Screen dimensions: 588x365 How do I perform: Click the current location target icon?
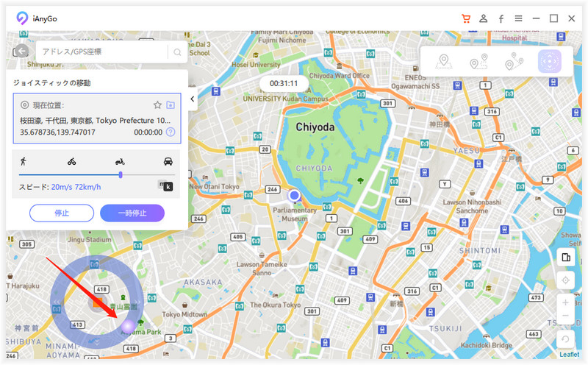(25, 105)
